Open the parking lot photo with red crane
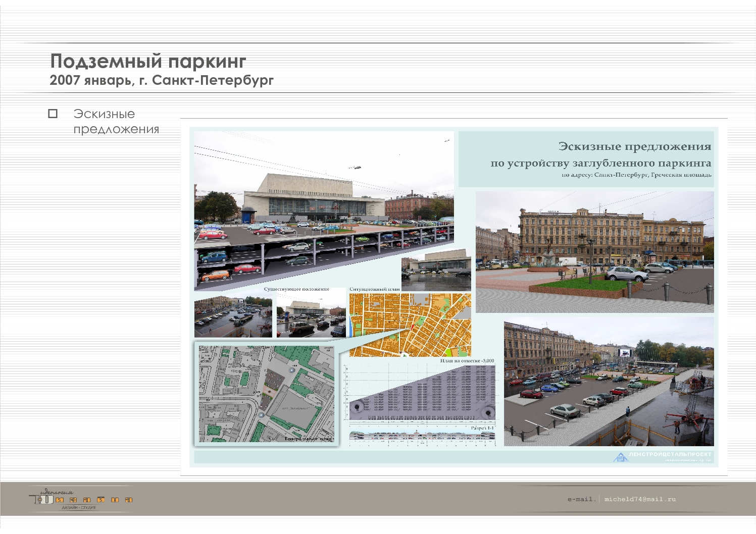Image resolution: width=756 pixels, height=534 pixels. tap(609, 382)
